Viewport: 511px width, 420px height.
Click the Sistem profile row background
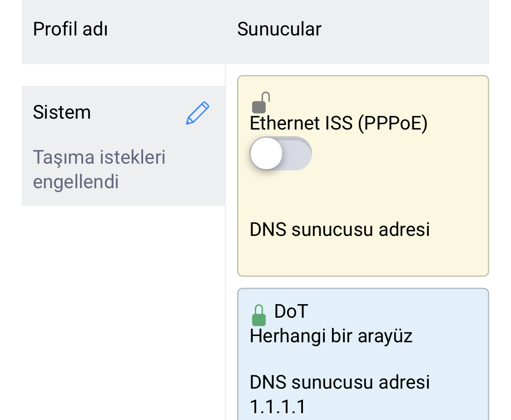(x=124, y=146)
